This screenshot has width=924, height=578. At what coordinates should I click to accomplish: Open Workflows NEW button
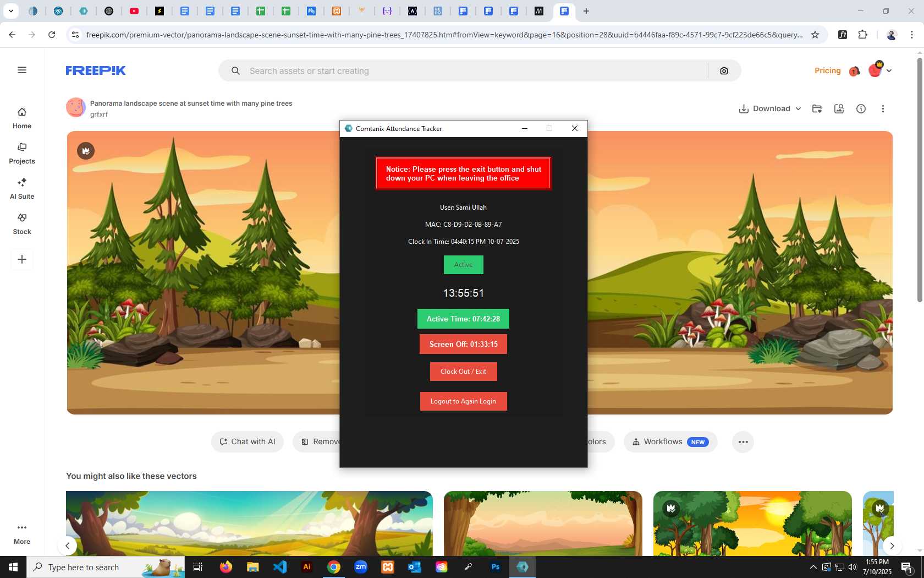(670, 441)
